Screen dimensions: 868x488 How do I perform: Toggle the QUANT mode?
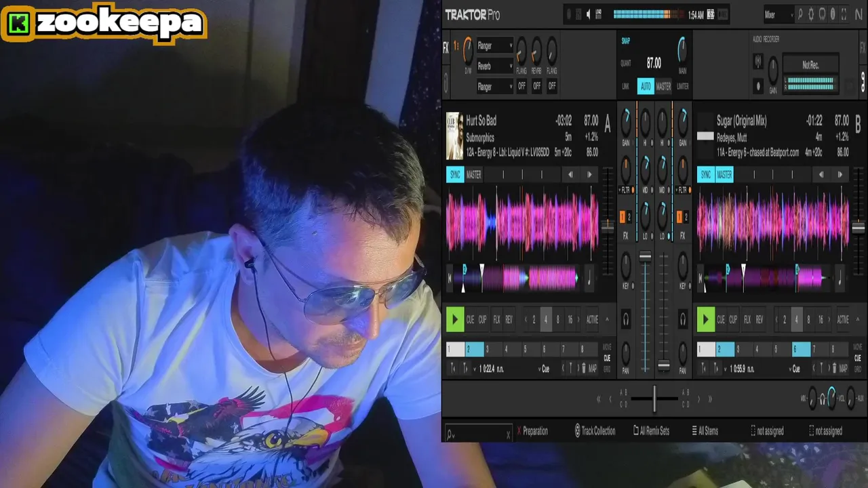(x=626, y=63)
